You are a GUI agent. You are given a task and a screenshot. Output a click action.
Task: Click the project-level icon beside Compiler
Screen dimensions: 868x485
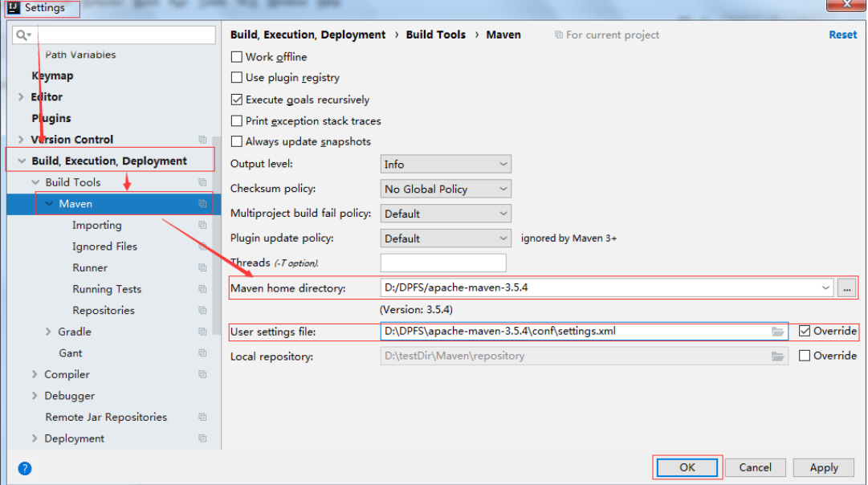pos(202,374)
